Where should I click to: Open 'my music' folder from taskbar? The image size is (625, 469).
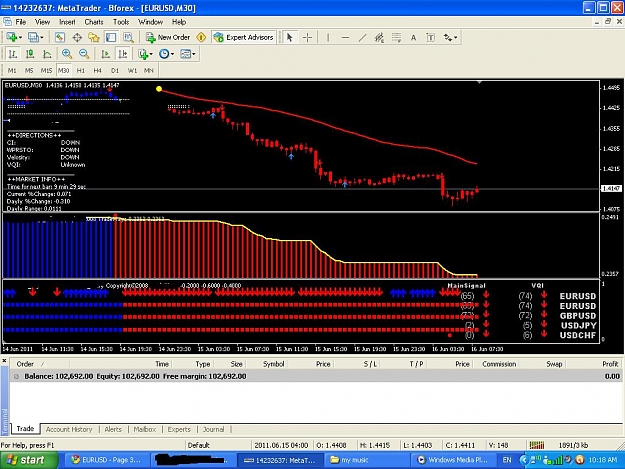click(x=368, y=460)
